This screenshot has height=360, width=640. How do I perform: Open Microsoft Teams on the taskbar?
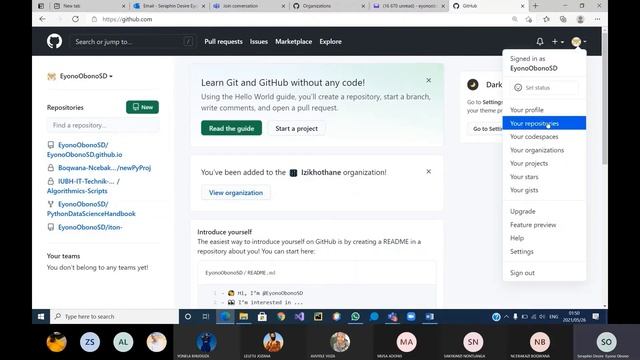click(x=393, y=316)
